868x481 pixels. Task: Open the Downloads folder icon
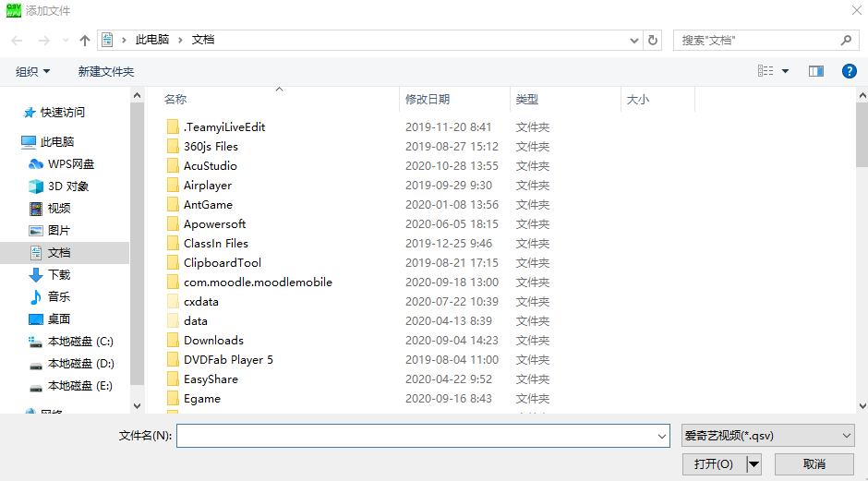173,340
